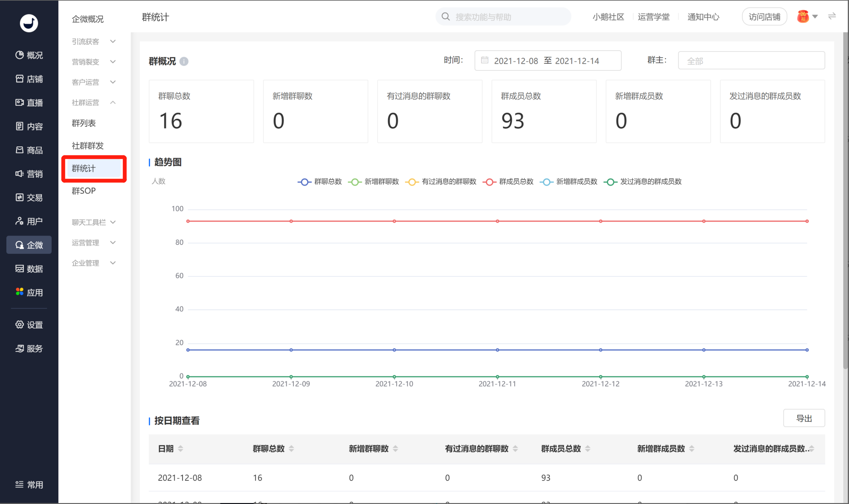The height and width of the screenshot is (504, 849).
Task: Sort table by 新增群成员数 column
Action: point(691,449)
